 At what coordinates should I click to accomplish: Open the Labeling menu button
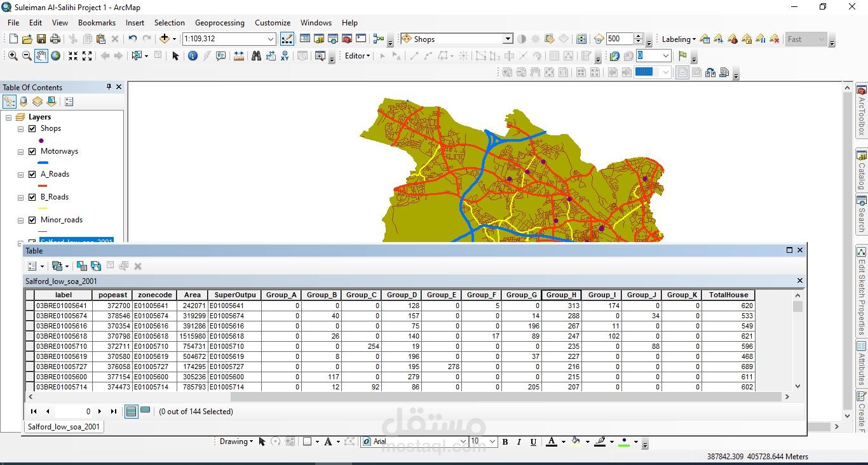pos(678,39)
